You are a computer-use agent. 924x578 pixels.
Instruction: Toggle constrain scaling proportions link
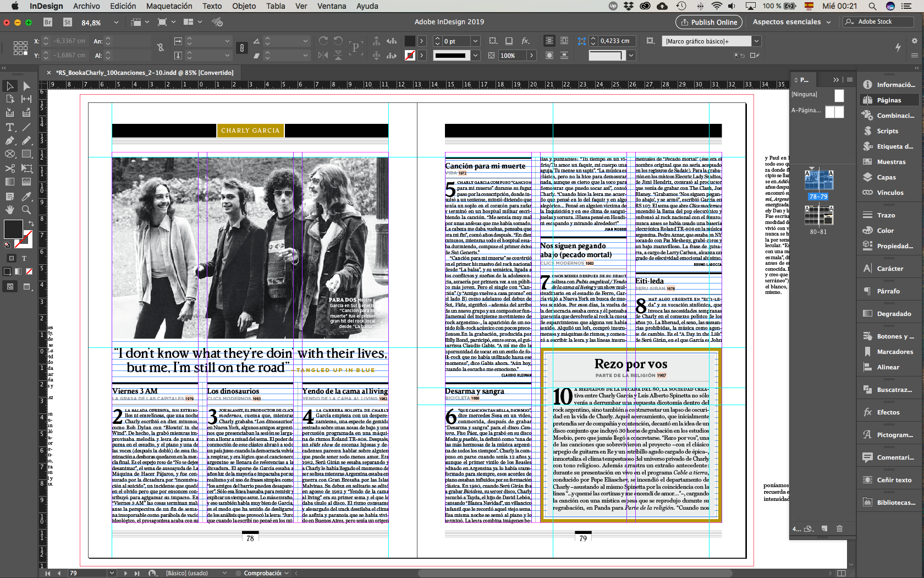pyautogui.click(x=242, y=48)
